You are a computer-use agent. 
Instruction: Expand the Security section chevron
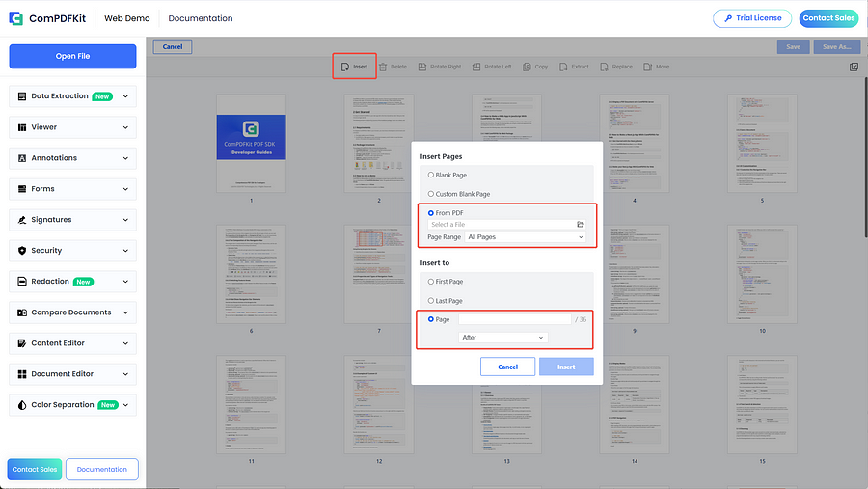[x=125, y=251]
